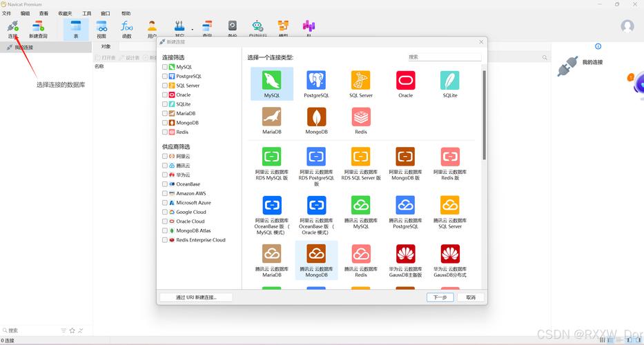
Task: Open the 查看 (View) menu
Action: (x=43, y=14)
